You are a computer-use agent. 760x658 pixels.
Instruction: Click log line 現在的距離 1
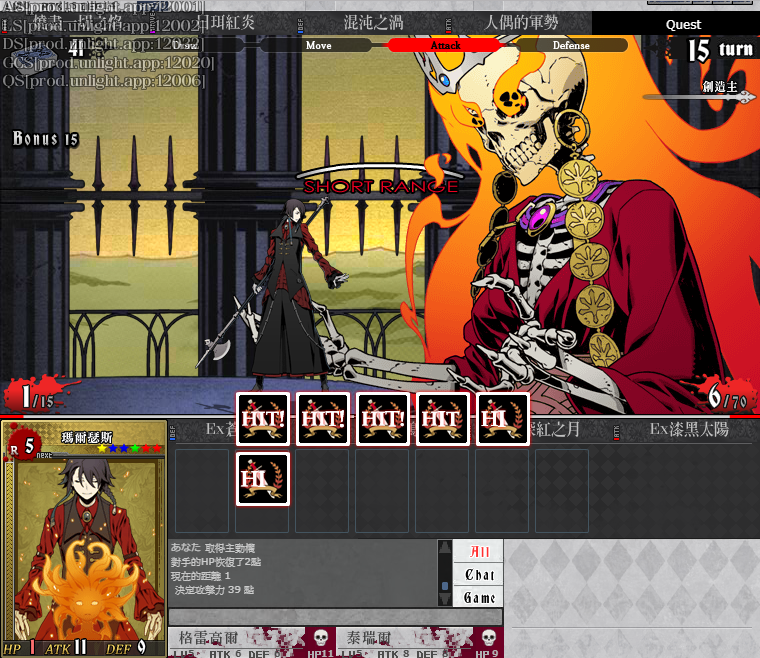(200, 576)
